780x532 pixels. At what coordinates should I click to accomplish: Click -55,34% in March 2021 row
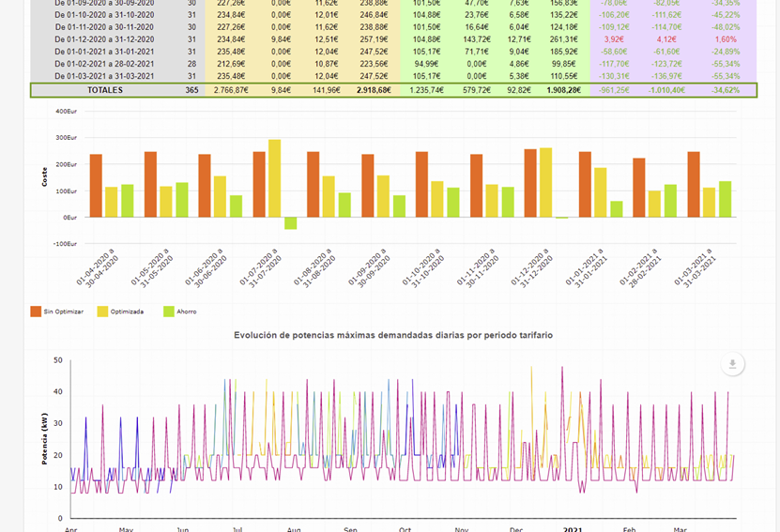pos(726,76)
